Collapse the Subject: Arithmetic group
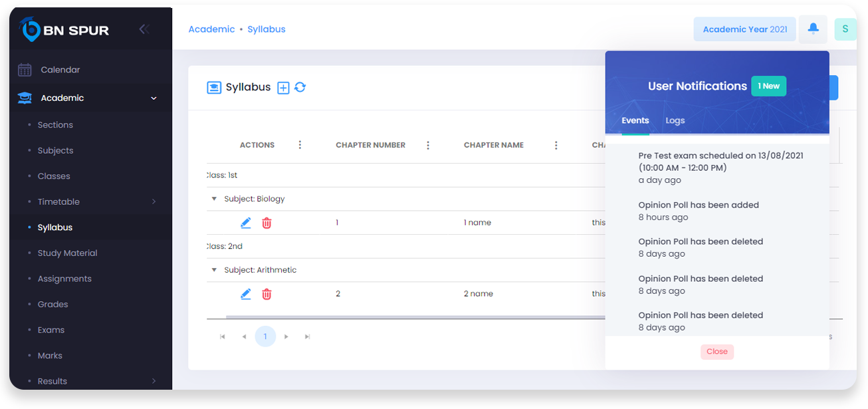Viewport: 868px width, 409px height. coord(214,270)
